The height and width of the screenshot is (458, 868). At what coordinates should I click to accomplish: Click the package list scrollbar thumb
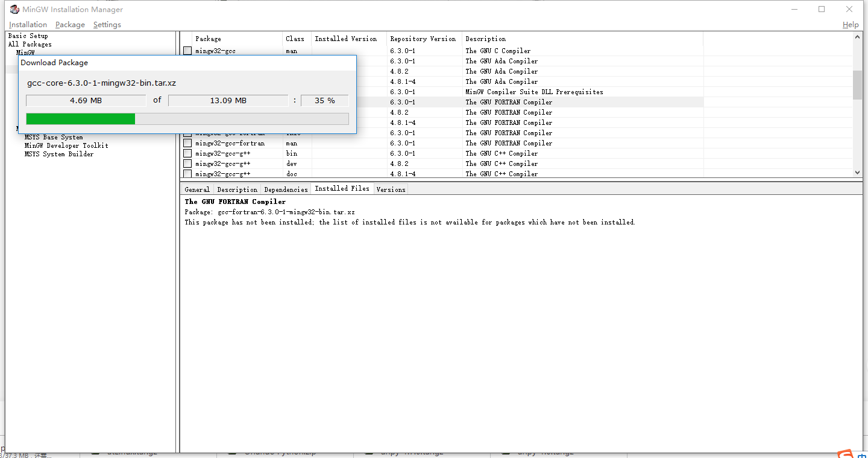858,84
